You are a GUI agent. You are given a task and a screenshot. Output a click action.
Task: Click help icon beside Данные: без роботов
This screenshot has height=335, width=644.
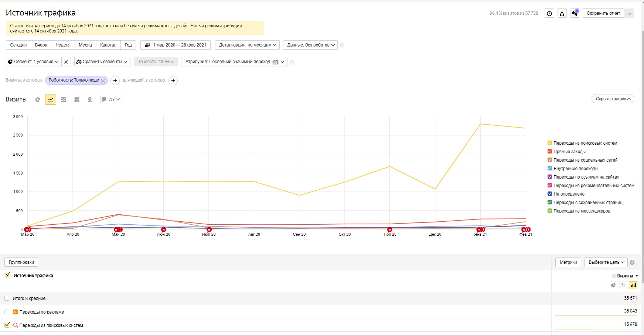[342, 45]
